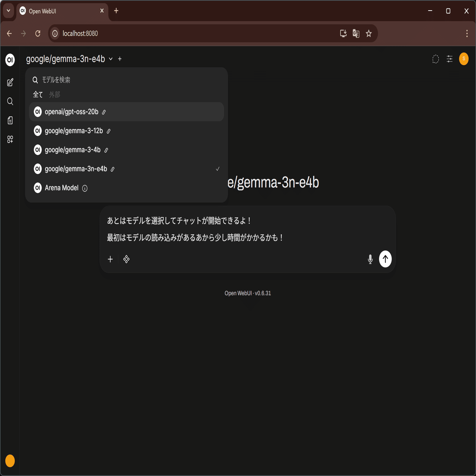
Task: Choose google/gemma-3n-e4b in the dropdown list
Action: 126,169
